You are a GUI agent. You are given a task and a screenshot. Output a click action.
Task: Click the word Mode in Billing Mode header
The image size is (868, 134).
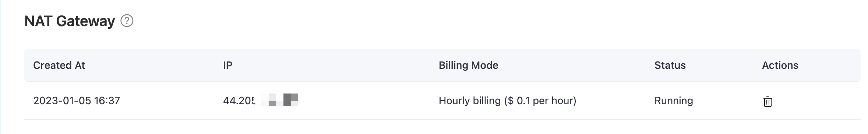[x=483, y=65]
